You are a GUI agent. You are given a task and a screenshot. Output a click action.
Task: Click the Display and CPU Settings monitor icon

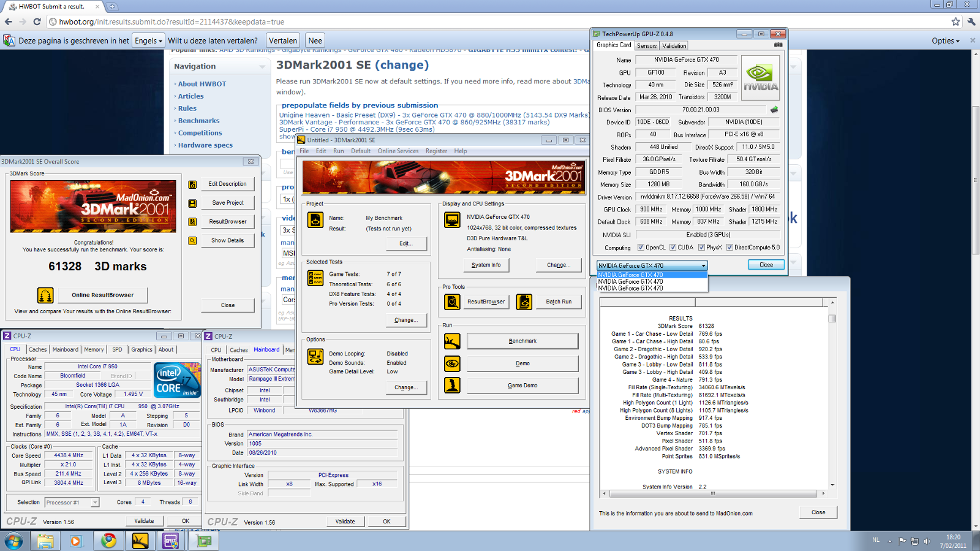click(452, 220)
